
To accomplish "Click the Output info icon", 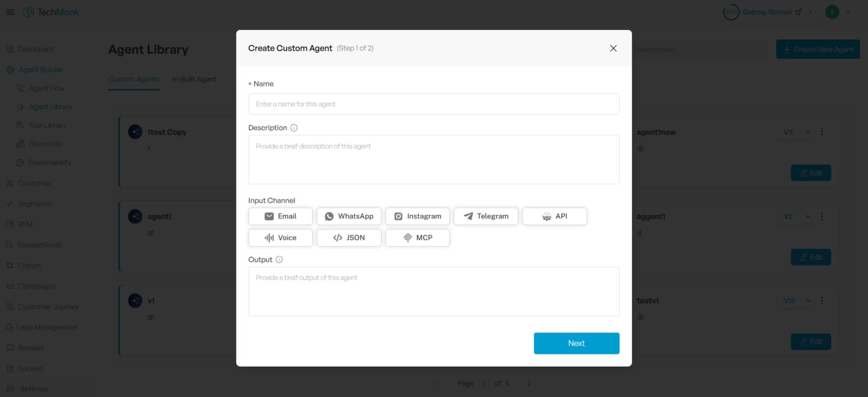I will click(x=279, y=260).
